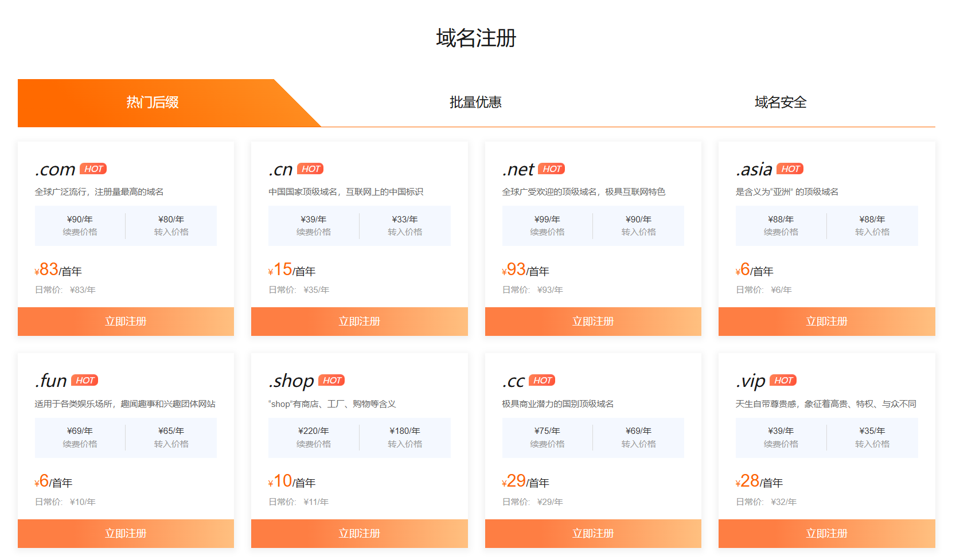Switch to the 批量优惠 tab
Image resolution: width=956 pixels, height=560 pixels.
pos(475,103)
